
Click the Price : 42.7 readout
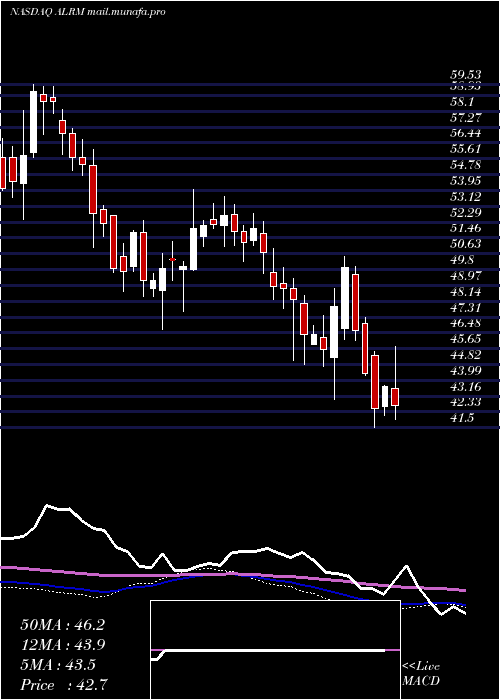[63, 684]
